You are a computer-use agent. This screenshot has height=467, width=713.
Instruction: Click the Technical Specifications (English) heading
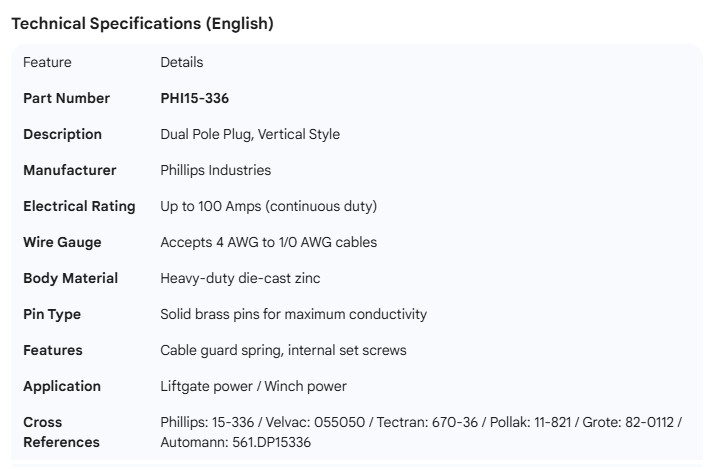click(x=142, y=24)
